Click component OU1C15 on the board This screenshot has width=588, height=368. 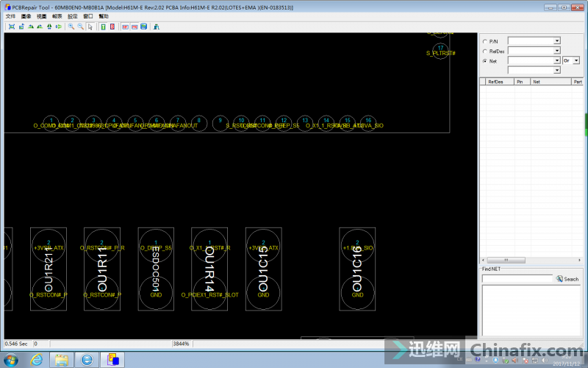tap(264, 269)
